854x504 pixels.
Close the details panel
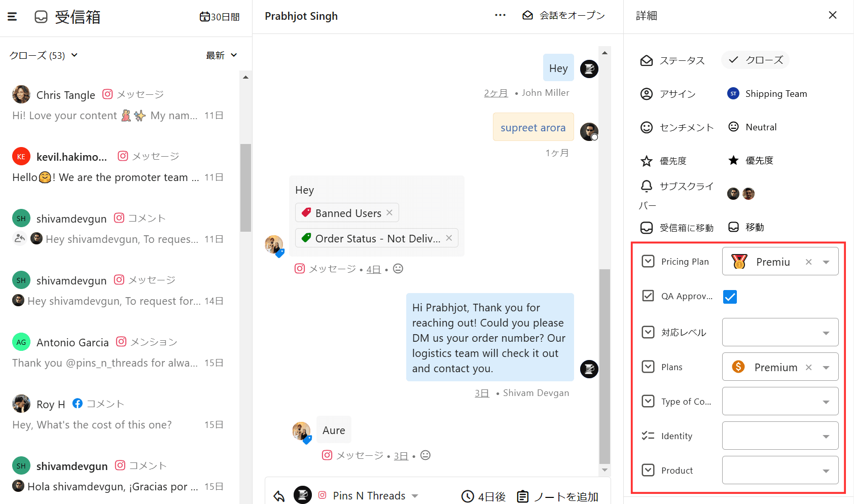tap(832, 15)
